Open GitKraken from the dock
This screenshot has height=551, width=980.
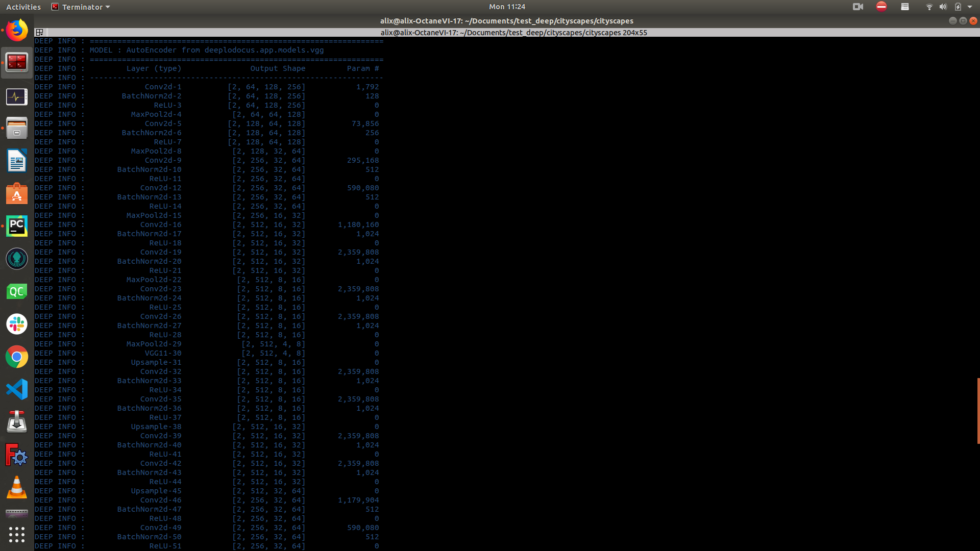click(x=17, y=259)
